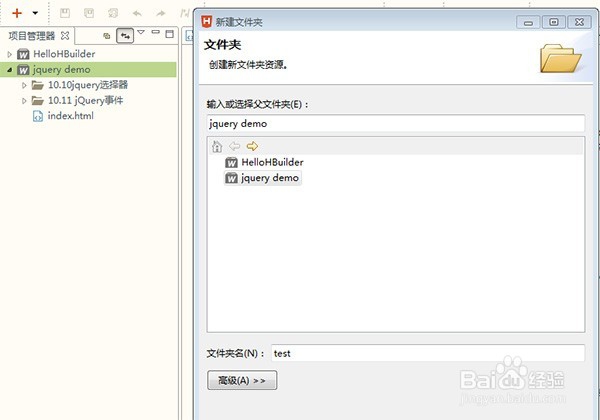This screenshot has width=600, height=420.
Task: Select HelloHBuilder in the dialog folder list
Action: [272, 162]
